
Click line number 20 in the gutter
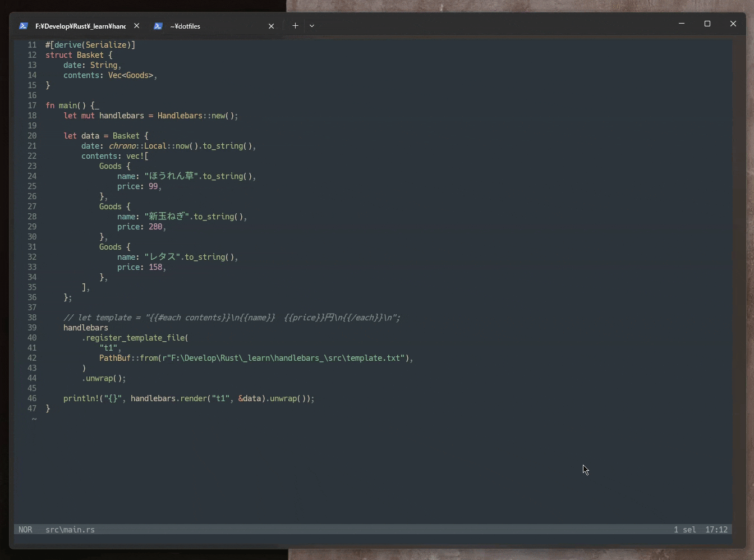[32, 135]
